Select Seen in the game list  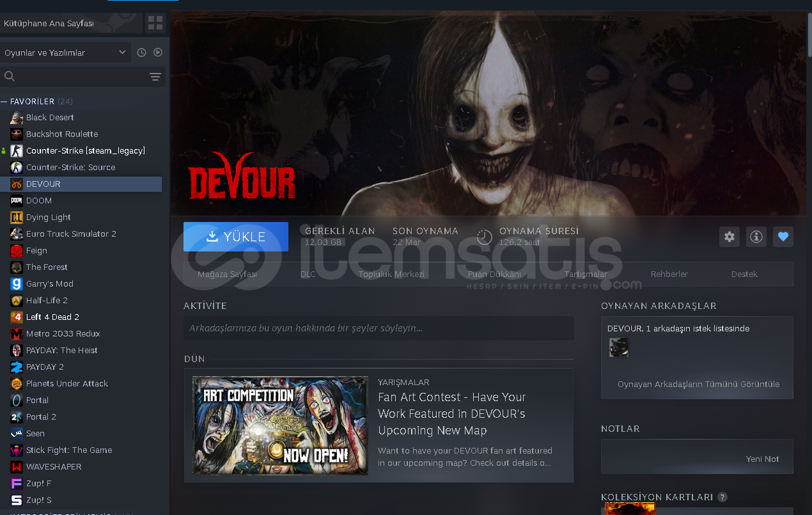(35, 433)
